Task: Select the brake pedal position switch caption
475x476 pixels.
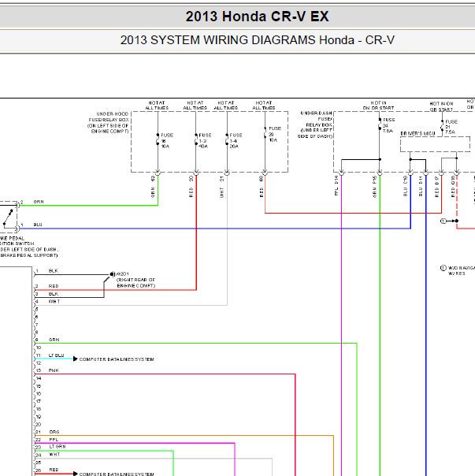Action: (x=29, y=247)
